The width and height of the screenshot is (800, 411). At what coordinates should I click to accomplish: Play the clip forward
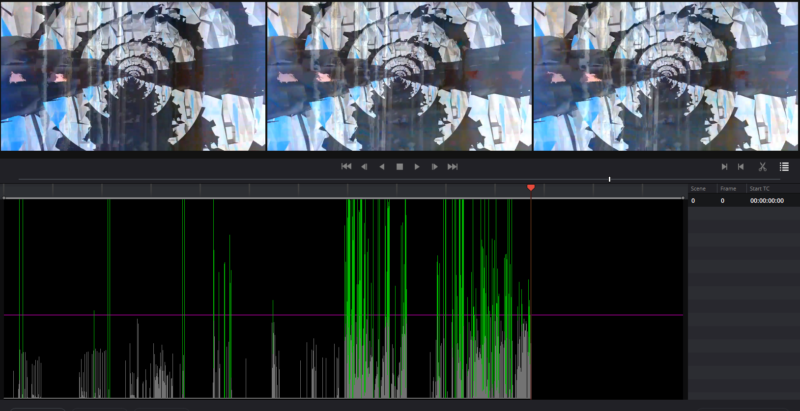(x=417, y=166)
